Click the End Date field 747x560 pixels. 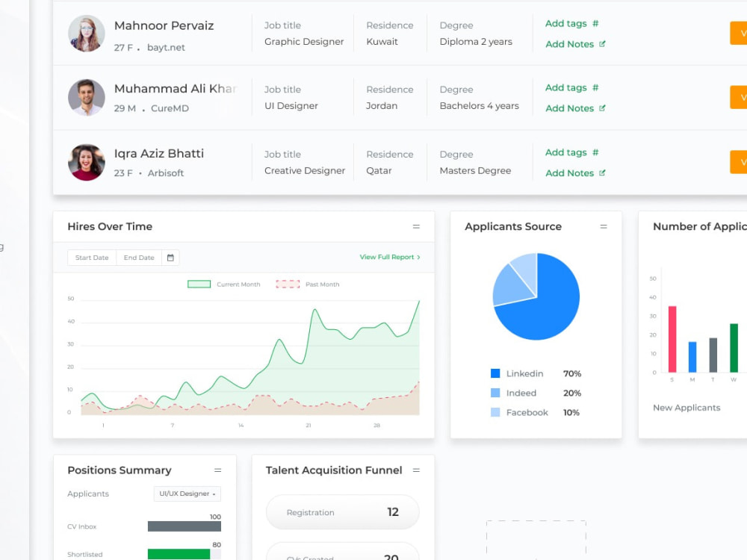[x=139, y=258]
